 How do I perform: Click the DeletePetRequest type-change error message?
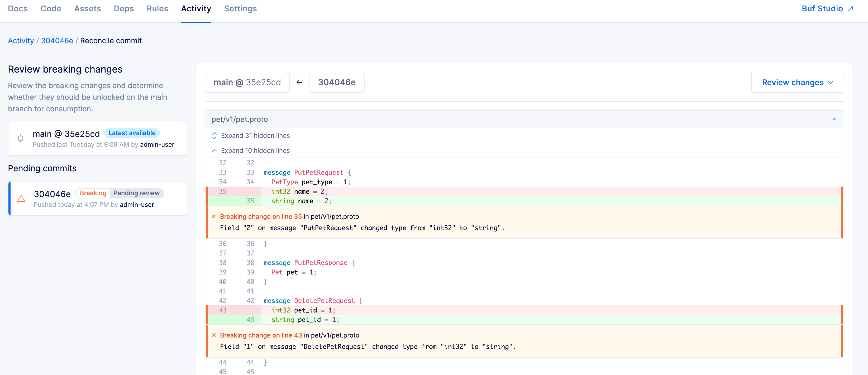(368, 346)
